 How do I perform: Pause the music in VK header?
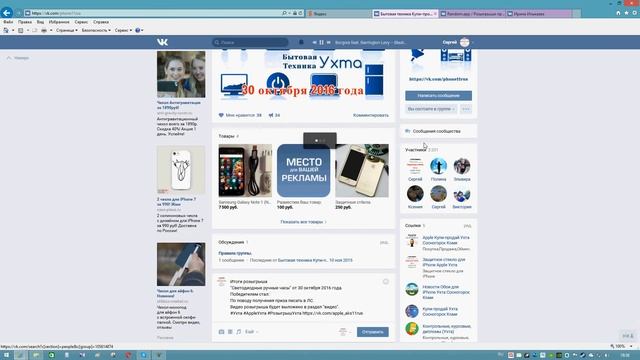[x=321, y=42]
